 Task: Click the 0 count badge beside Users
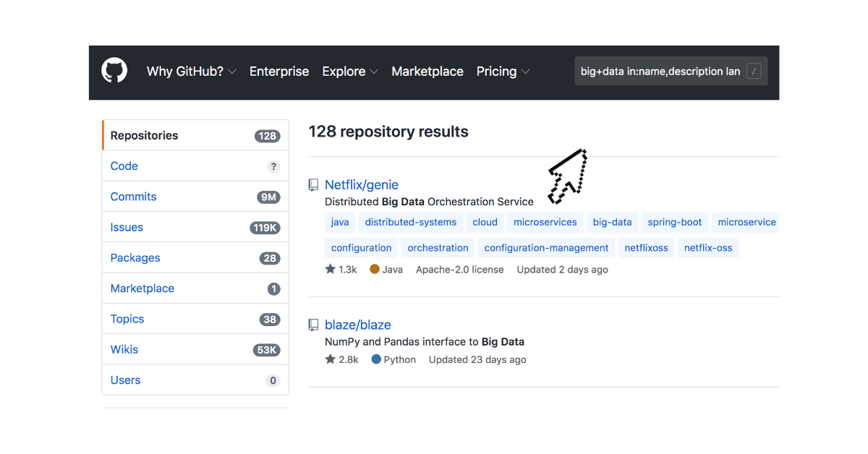[x=273, y=380]
